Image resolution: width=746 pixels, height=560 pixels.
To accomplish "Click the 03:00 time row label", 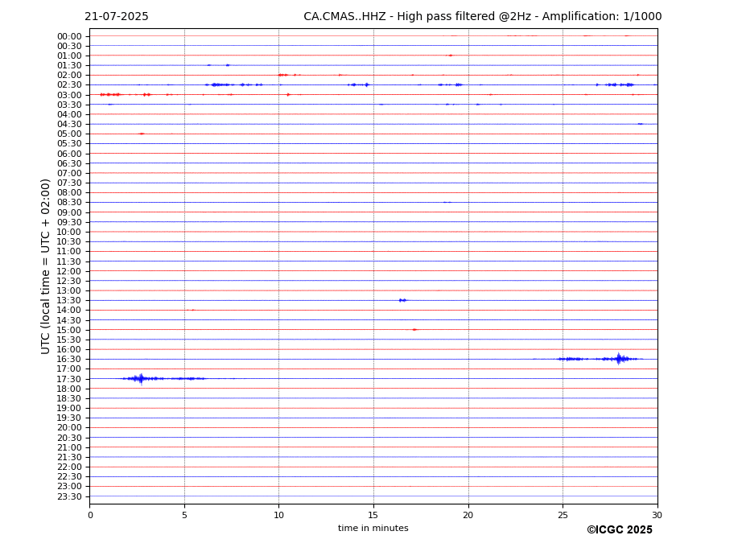I will 69,95.
